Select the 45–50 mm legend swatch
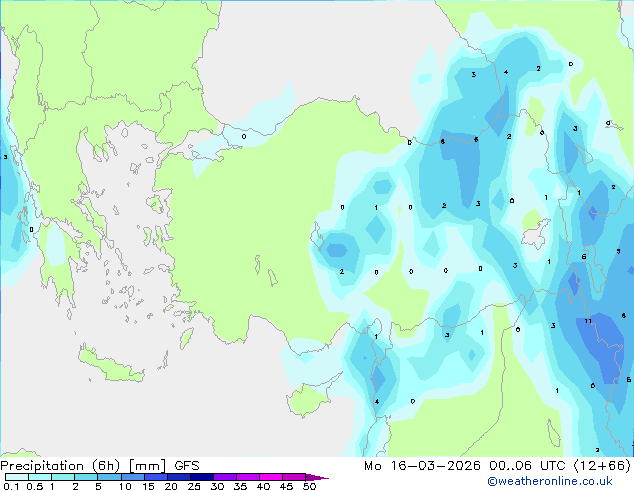Image resolution: width=634 pixels, height=490 pixels. (294, 477)
